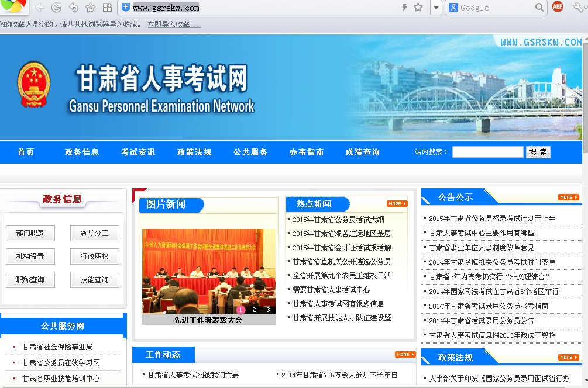588x388 pixels.
Task: Open MORE for 公告公示 announcements panel
Action: 567,197
